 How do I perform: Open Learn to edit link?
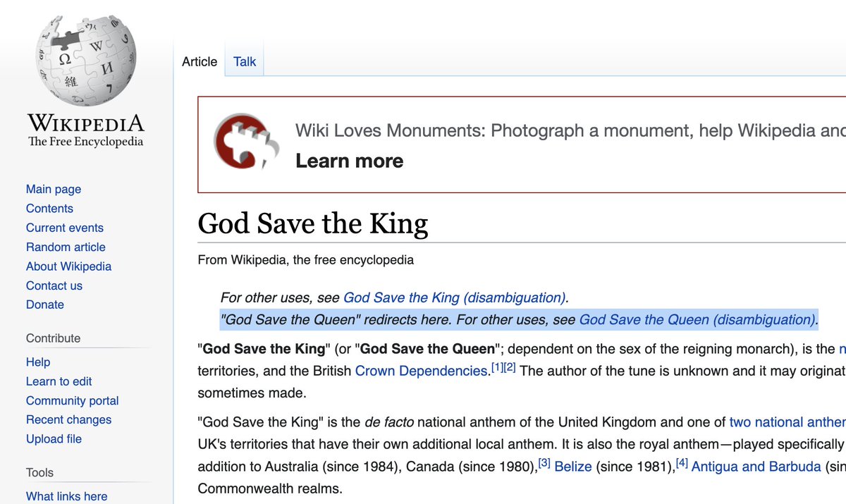59,381
